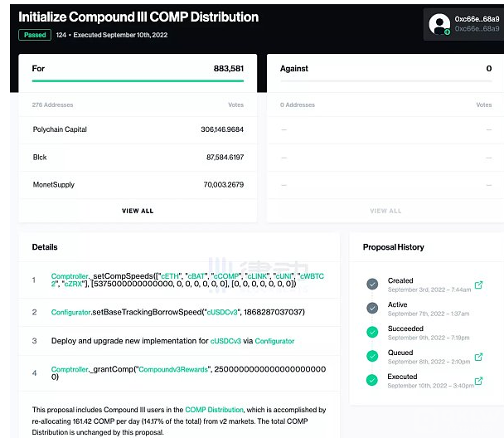
Task: Open the Compoundv3Rewards link
Action: 173,369
